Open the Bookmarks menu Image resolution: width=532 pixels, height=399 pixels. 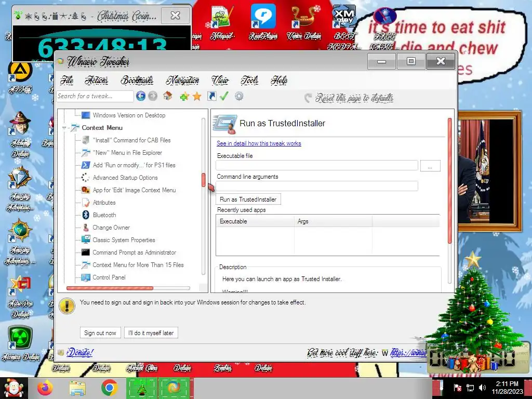coord(137,81)
